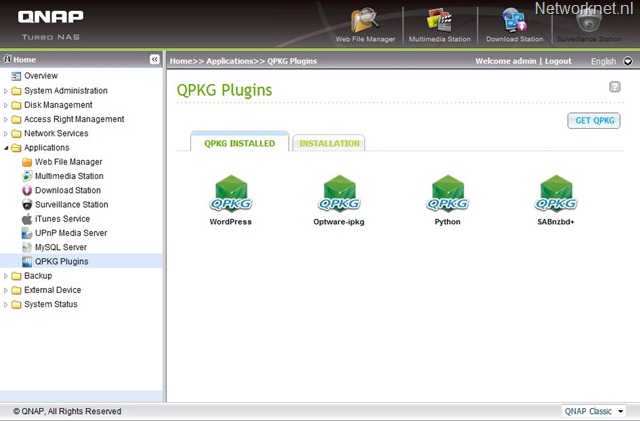This screenshot has width=640, height=421.
Task: Expand Network Services tree node
Action: click(6, 134)
